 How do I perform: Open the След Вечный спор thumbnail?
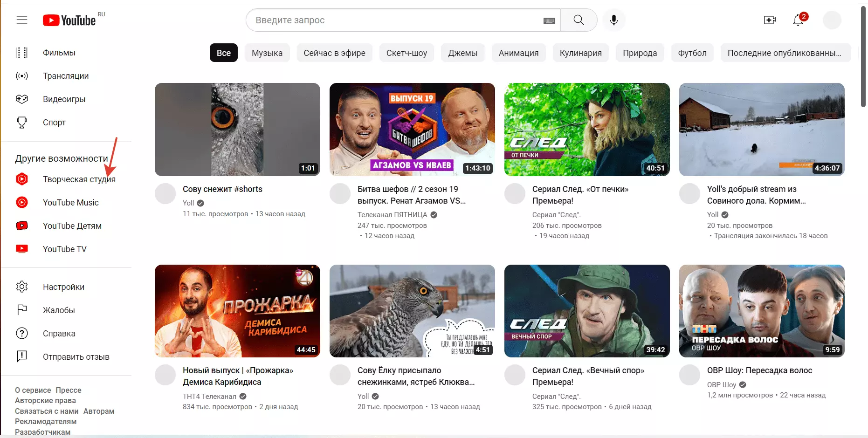coord(587,311)
